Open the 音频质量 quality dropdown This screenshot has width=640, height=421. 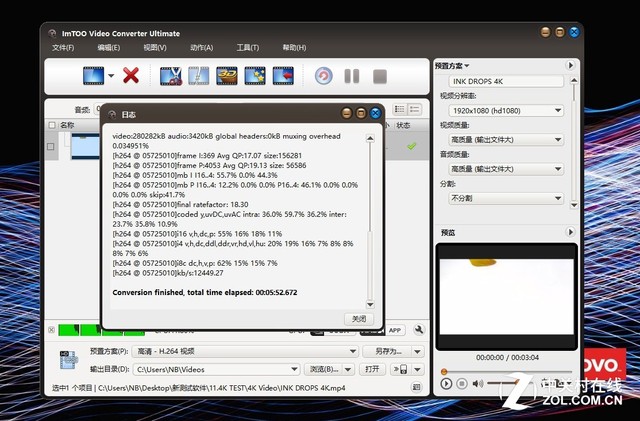pos(506,169)
